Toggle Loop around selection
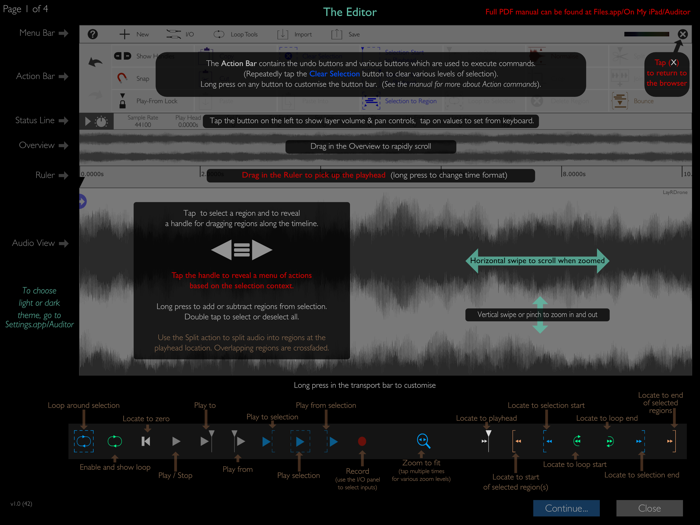The height and width of the screenshot is (525, 700). coord(84,442)
